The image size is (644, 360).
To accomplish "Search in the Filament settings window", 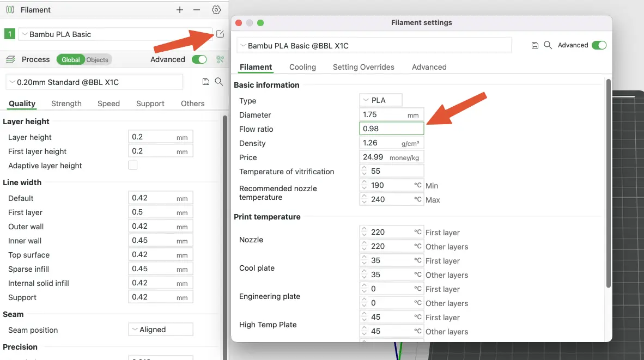I will coord(548,45).
